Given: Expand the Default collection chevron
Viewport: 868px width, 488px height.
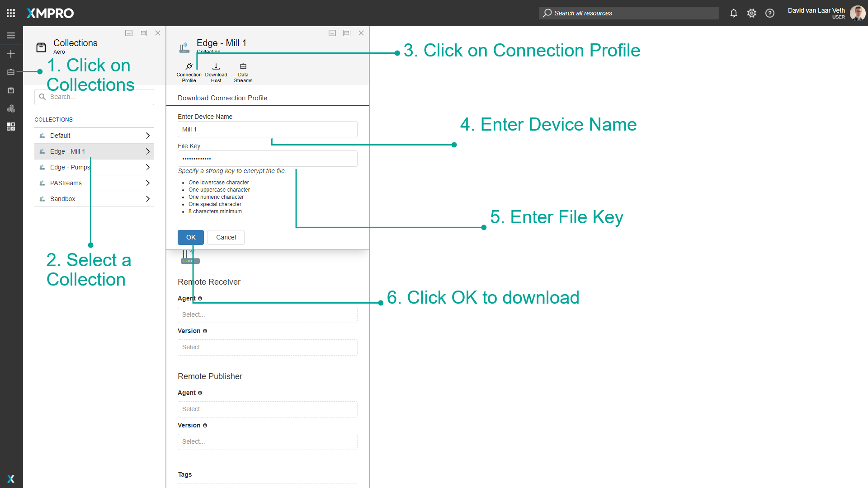Looking at the screenshot, I should tap(147, 136).
